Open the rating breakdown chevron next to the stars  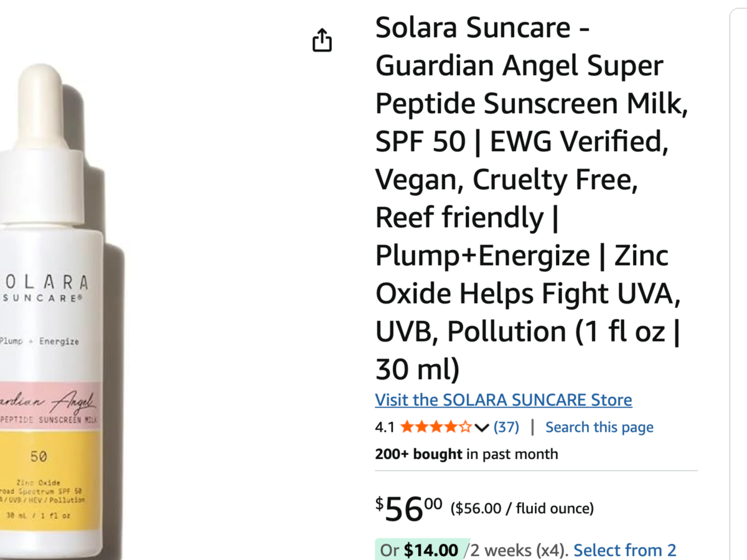[482, 427]
